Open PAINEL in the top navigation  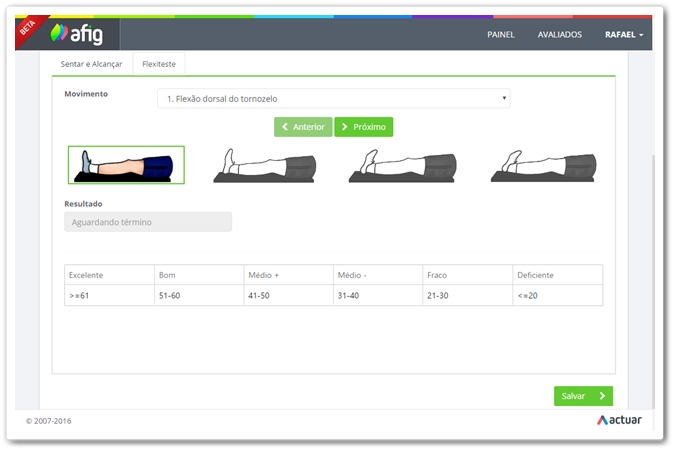click(501, 34)
